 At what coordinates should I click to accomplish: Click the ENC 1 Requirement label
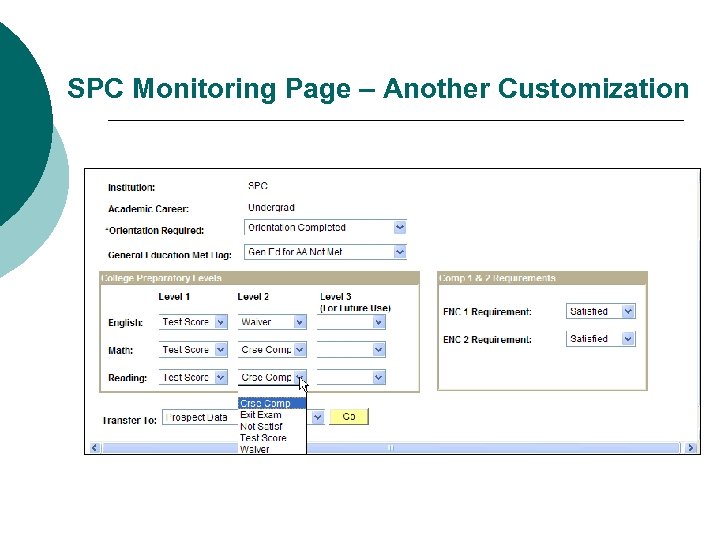[487, 312]
